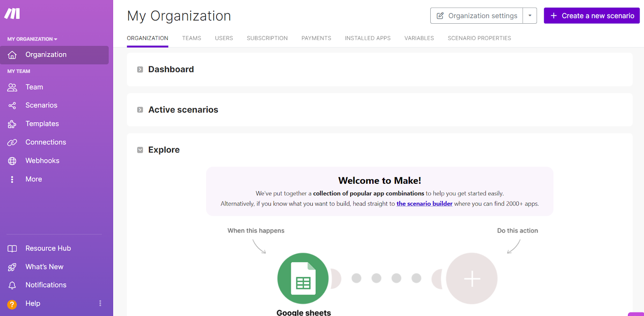Click the Make logo in sidebar
Screen dimensions: 644x316
(x=12, y=14)
